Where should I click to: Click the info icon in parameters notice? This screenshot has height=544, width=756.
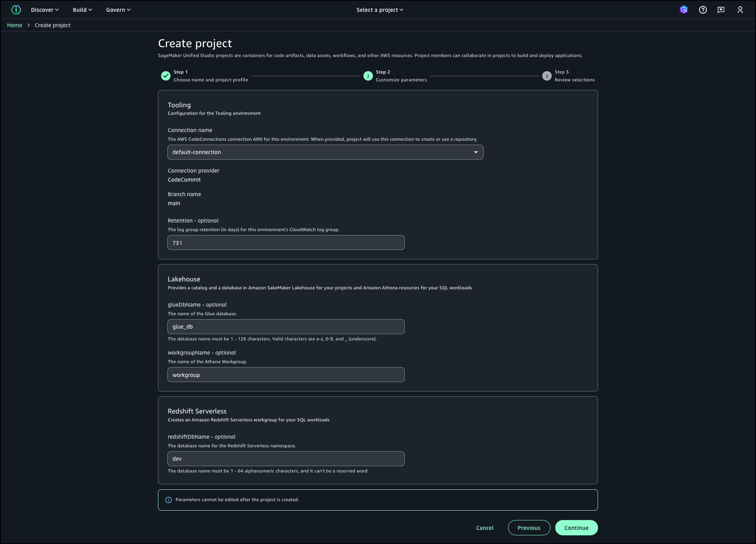[169, 500]
